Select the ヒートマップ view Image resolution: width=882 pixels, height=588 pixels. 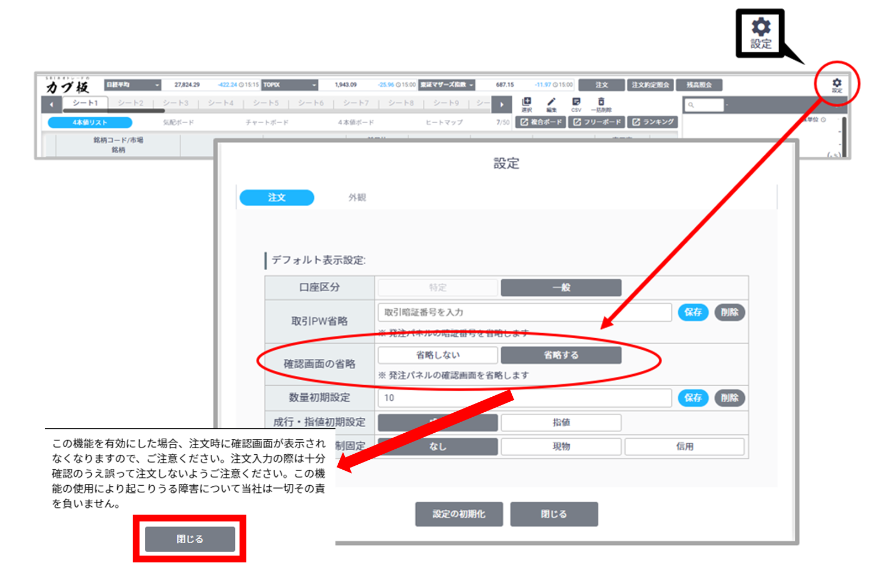[444, 122]
